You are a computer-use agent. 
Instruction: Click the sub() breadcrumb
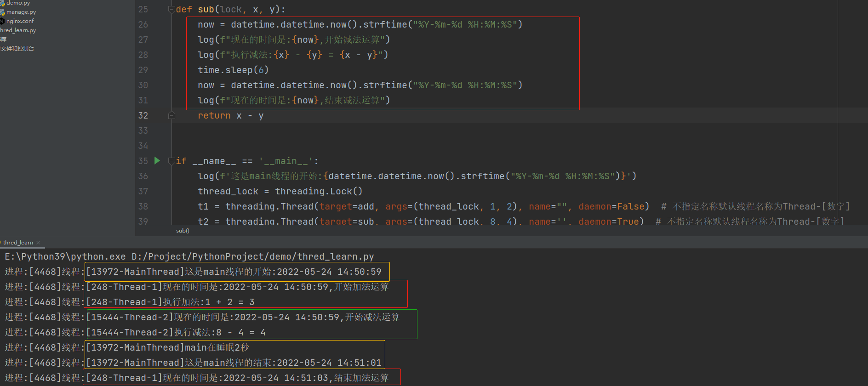click(x=183, y=231)
